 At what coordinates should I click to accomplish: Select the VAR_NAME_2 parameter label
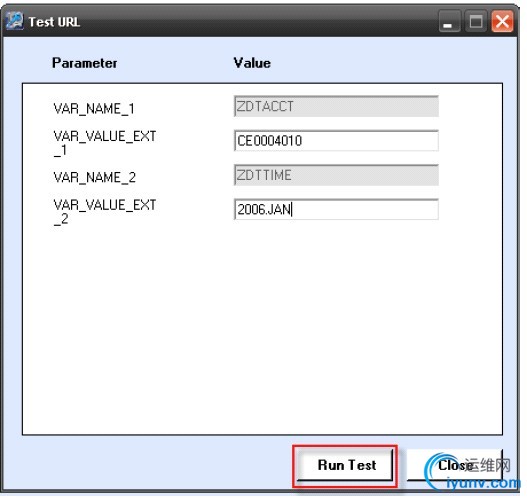click(94, 177)
